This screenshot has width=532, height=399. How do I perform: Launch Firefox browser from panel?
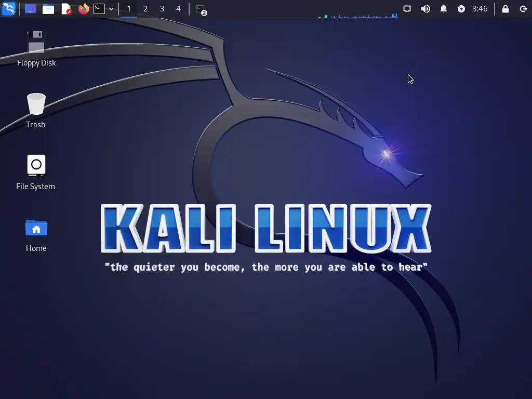point(84,9)
